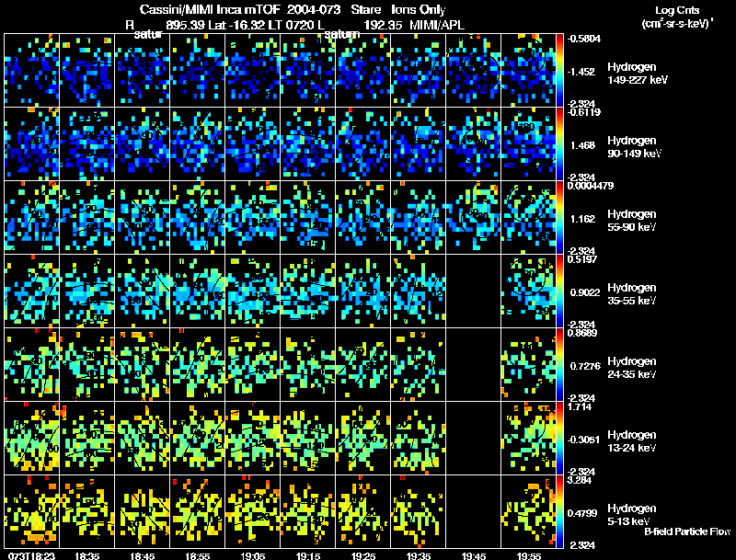This screenshot has width=736, height=560.
Task: Click the '19:15' time axis label
Action: [x=308, y=555]
